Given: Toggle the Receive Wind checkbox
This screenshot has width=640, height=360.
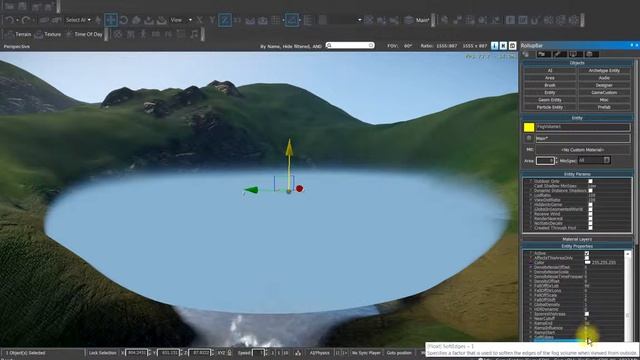Looking at the screenshot, I should pyautogui.click(x=590, y=214).
